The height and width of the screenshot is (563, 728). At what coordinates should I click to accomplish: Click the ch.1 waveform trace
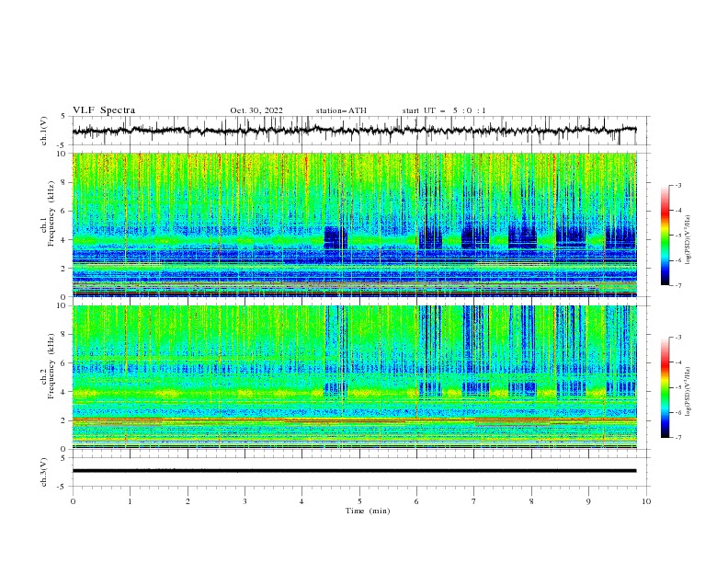click(354, 130)
